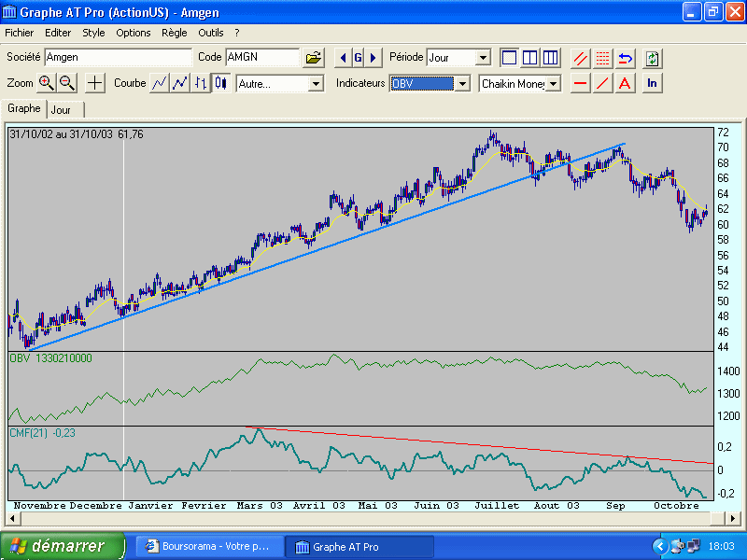Viewport: 747px width, 560px height.
Task: Click the 72 price label on the price axis
Action: click(723, 133)
